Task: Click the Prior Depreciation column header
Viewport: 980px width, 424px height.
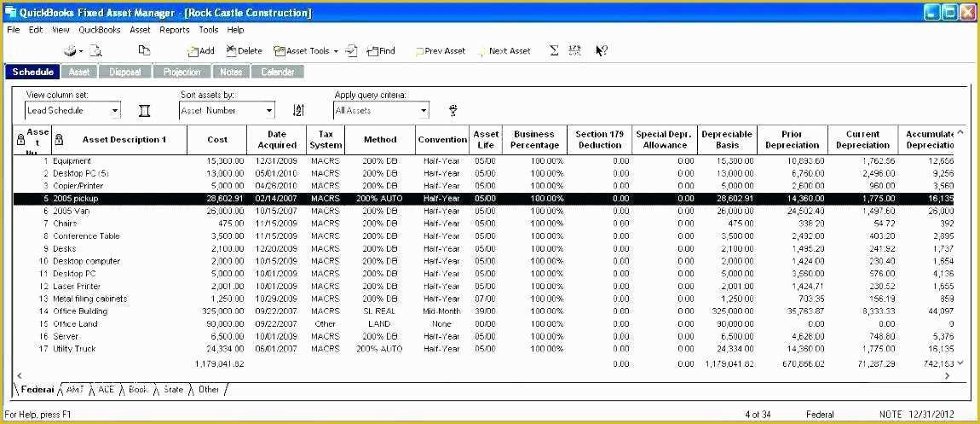Action: pyautogui.click(x=793, y=140)
